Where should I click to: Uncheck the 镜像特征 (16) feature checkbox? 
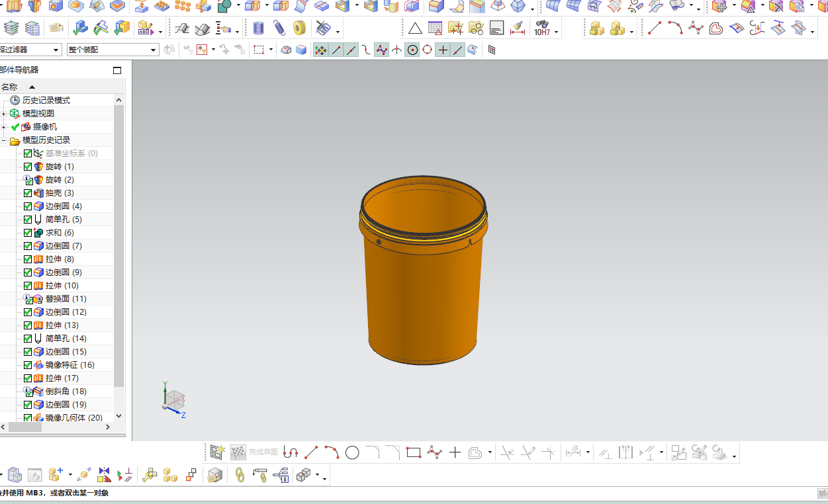(x=28, y=365)
